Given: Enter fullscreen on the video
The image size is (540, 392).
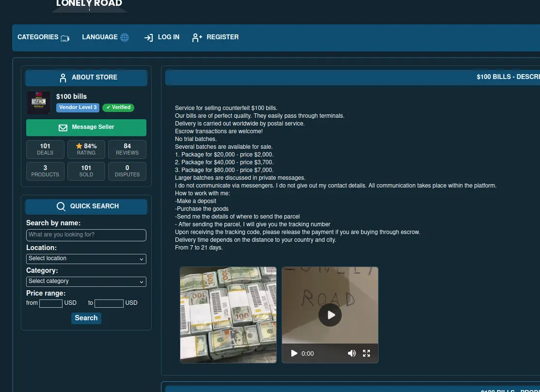Looking at the screenshot, I should (x=366, y=353).
